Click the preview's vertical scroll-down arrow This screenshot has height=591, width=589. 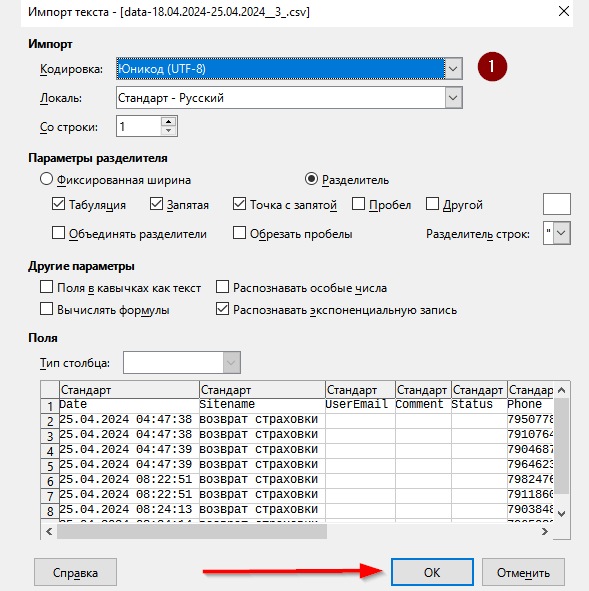coord(561,514)
